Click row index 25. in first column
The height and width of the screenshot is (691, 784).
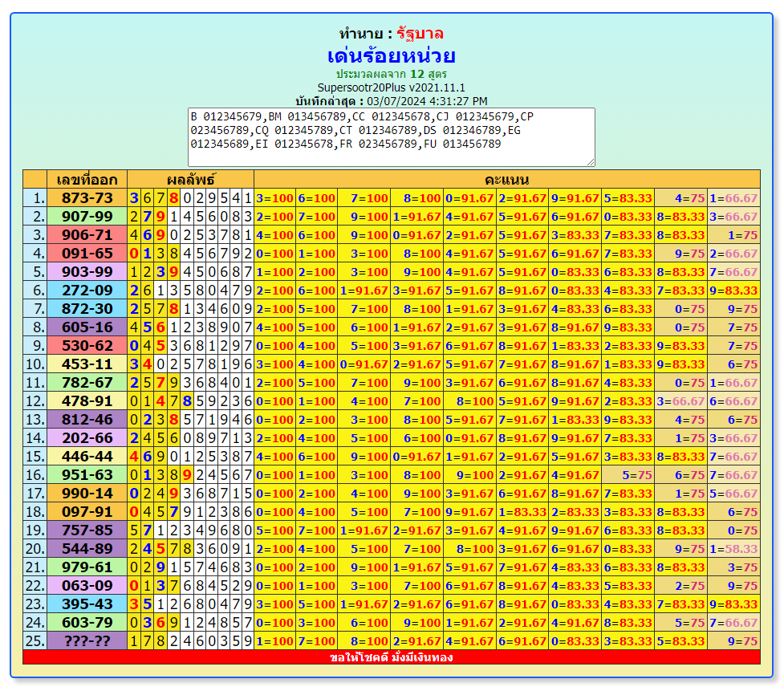tap(35, 641)
